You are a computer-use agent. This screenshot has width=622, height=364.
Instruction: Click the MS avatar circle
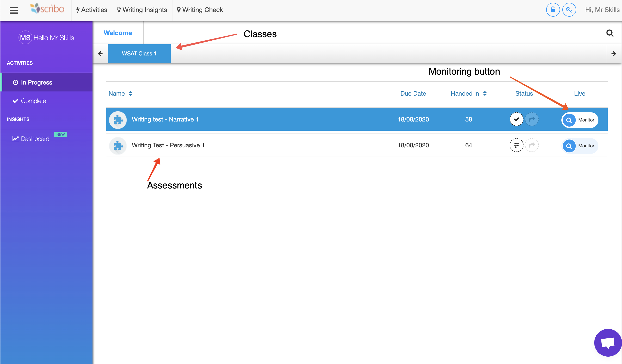point(25,37)
